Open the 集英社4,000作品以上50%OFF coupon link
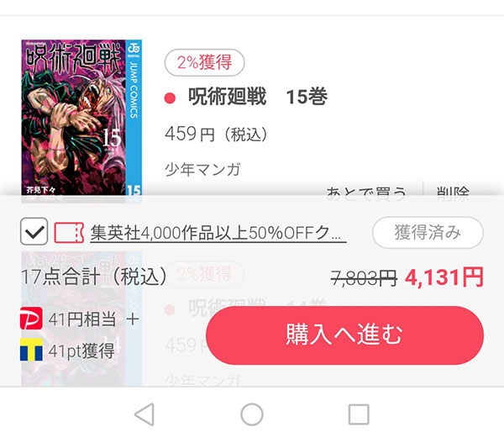Screen dimensions: 504x443 click(218, 233)
